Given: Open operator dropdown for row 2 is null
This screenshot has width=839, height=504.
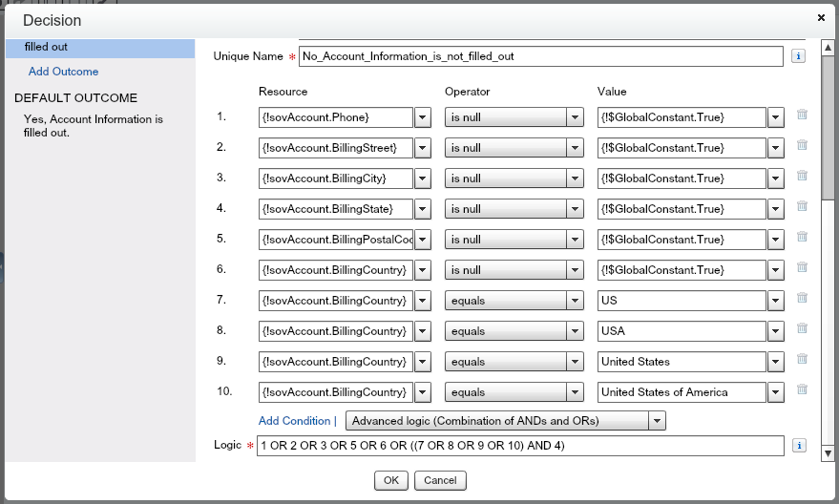Looking at the screenshot, I should pos(575,148).
